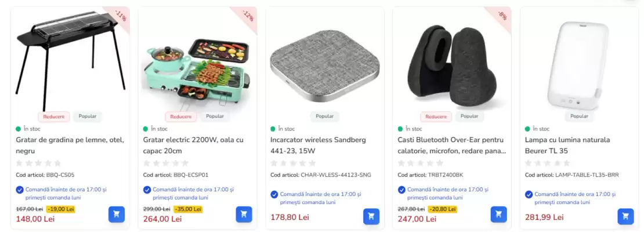The image size is (644, 232).
Task: Click Popular badge on wireless charger
Action: click(x=324, y=116)
